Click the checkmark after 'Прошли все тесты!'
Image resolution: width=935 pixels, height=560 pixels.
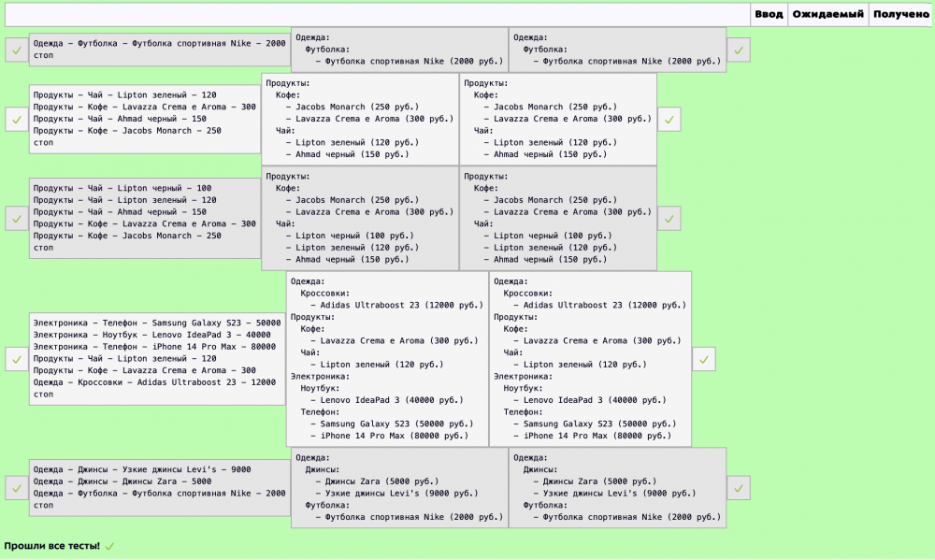pos(109,546)
